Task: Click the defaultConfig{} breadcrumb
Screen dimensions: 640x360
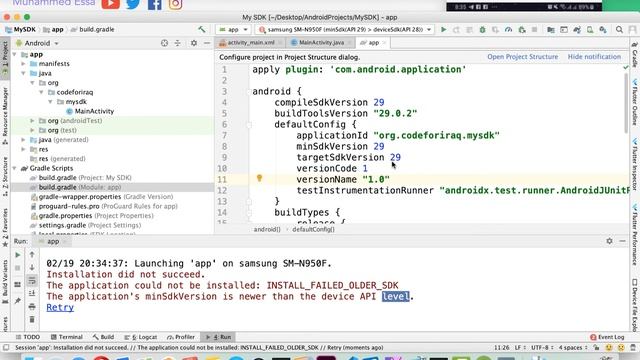Action: 313,229
